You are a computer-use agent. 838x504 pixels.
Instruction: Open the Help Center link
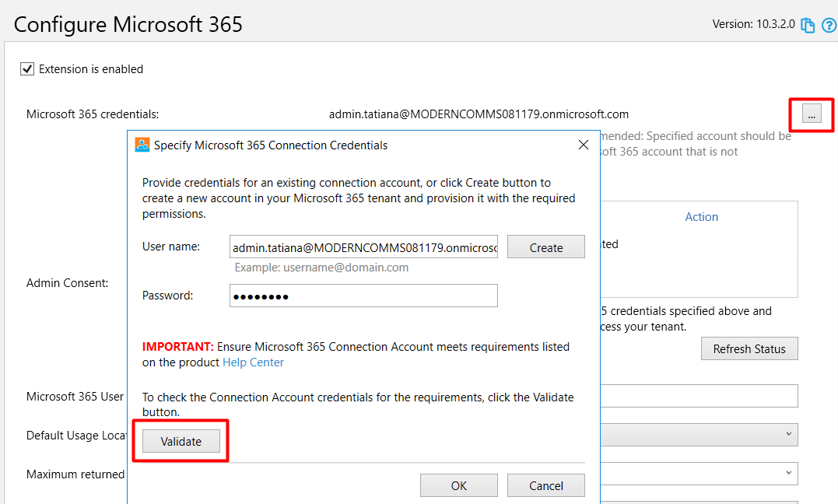[x=253, y=362]
